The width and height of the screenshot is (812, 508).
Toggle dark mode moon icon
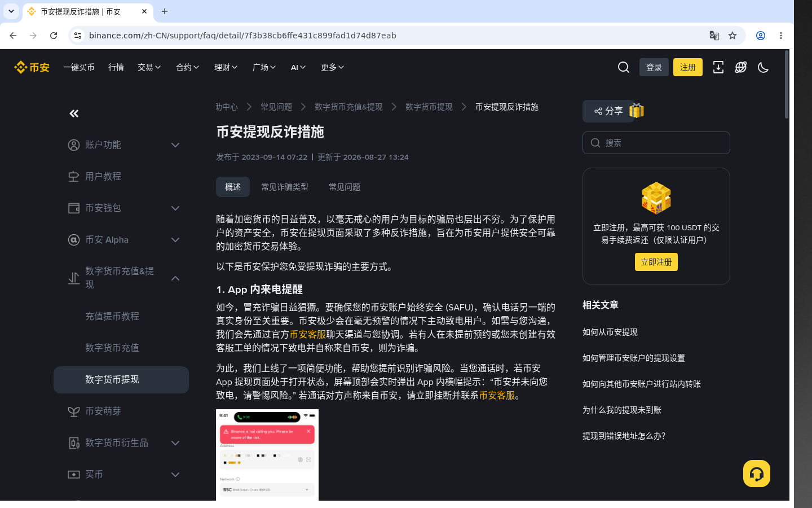point(764,67)
